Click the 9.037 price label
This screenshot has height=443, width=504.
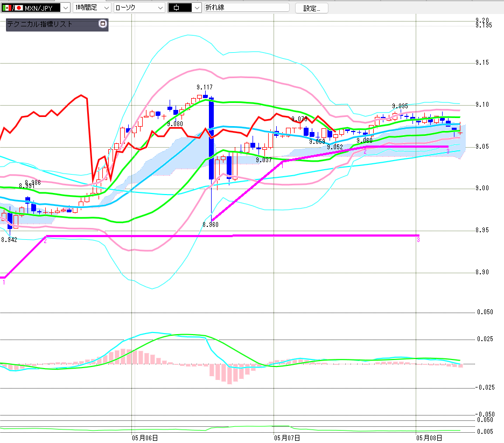263,160
